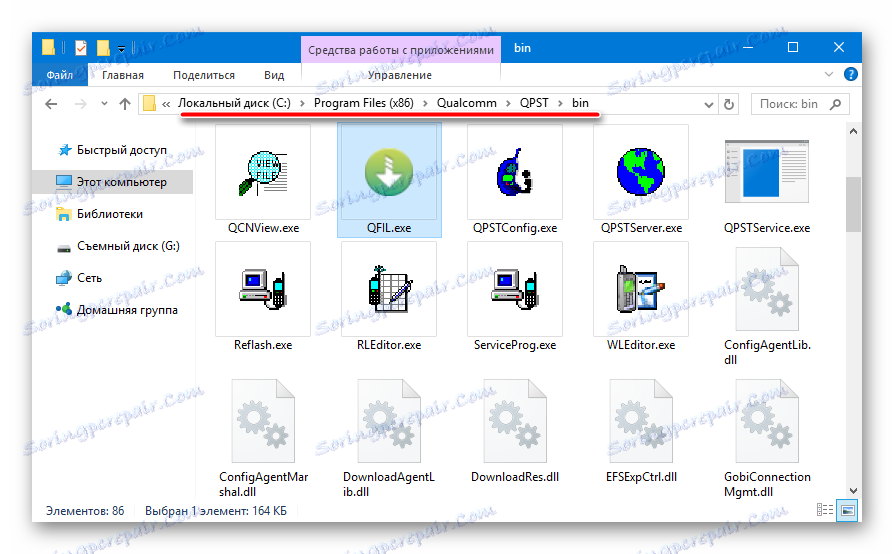Open Explorer help question mark
This screenshot has width=894, height=554.
[851, 74]
